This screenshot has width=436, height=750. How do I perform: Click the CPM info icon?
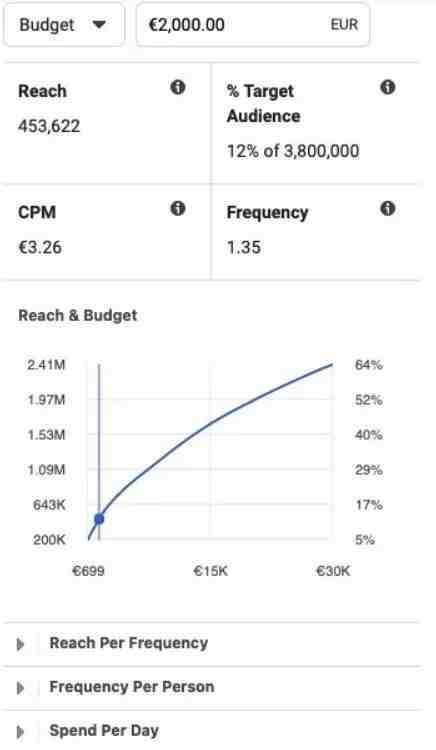178,208
